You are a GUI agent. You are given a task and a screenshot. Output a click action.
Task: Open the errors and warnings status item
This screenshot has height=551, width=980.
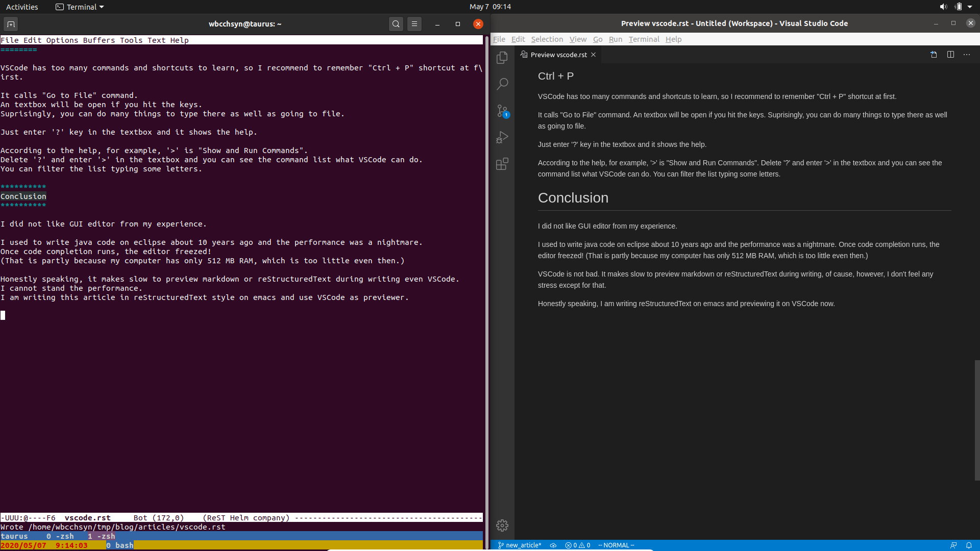pos(578,545)
